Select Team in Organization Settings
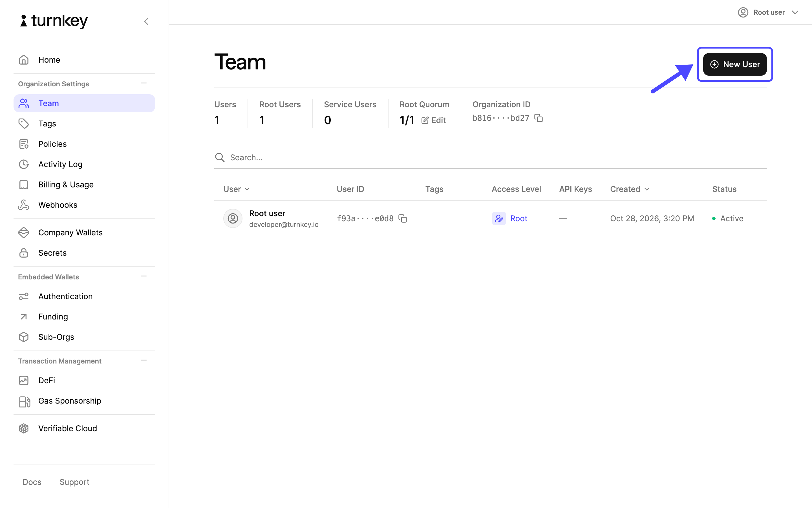The width and height of the screenshot is (812, 508). [x=84, y=103]
